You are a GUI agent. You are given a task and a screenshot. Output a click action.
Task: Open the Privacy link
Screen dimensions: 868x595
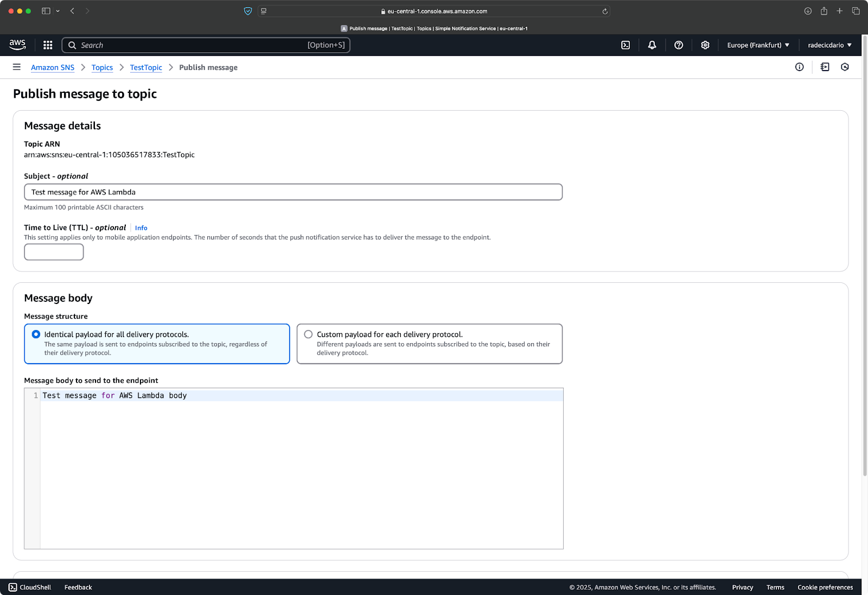click(x=743, y=587)
